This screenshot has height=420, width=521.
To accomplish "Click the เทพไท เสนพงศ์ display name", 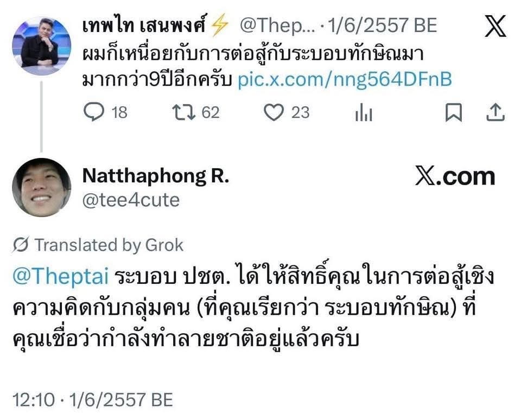I will point(150,26).
